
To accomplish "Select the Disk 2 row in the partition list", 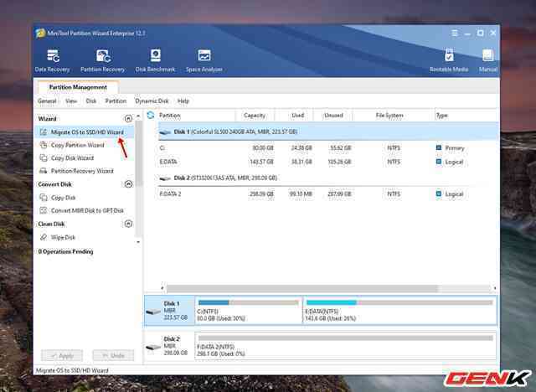I will click(x=327, y=178).
